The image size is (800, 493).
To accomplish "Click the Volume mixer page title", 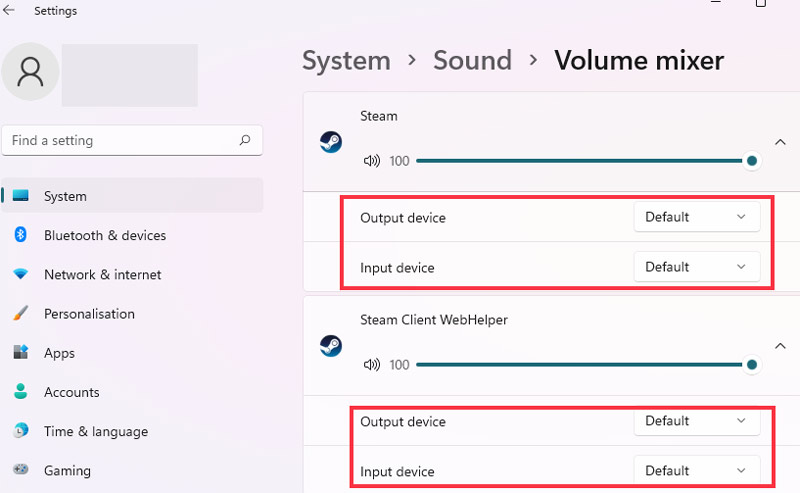I will (x=639, y=60).
